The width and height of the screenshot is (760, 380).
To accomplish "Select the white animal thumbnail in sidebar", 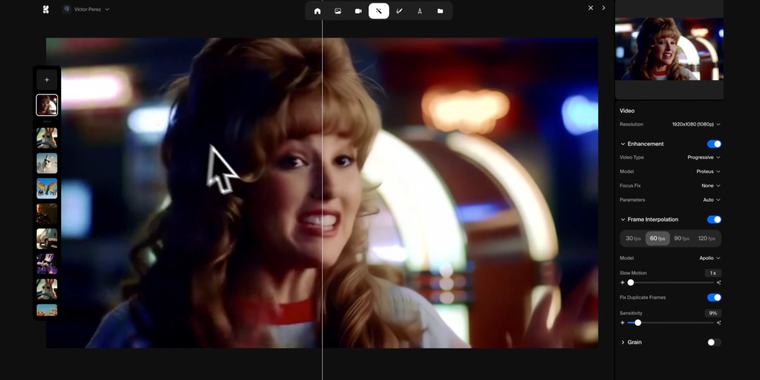I will pos(47,163).
